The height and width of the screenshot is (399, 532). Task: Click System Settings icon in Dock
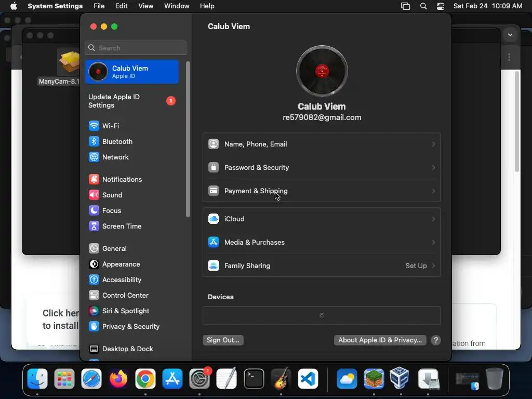[199, 379]
